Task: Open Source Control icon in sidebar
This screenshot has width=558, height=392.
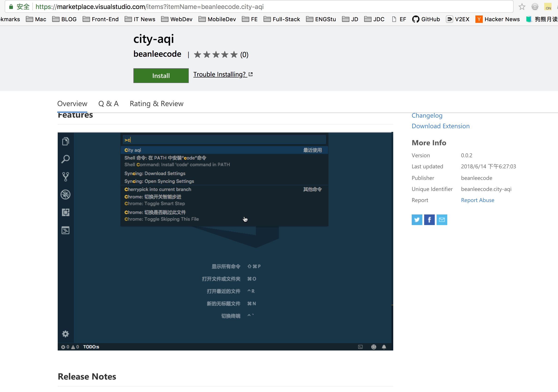Action: point(66,177)
